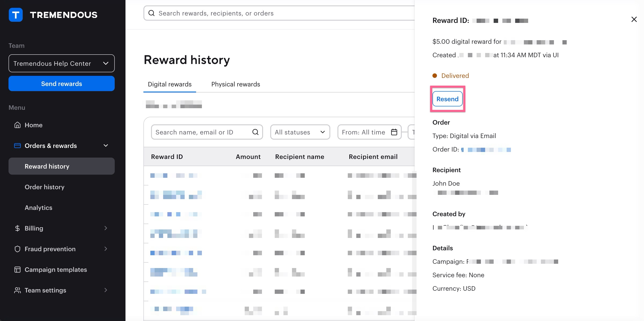The image size is (644, 321).
Task: Open the All statuses dropdown
Action: pos(300,132)
